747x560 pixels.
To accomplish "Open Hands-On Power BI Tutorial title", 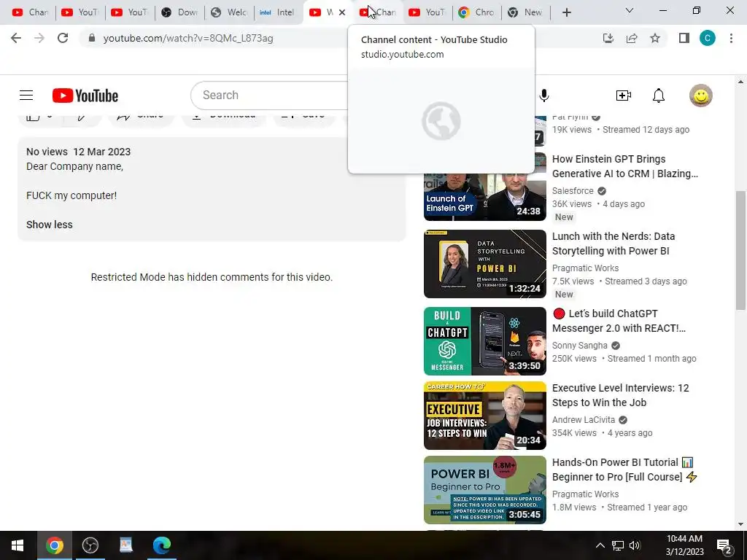I will [x=624, y=470].
